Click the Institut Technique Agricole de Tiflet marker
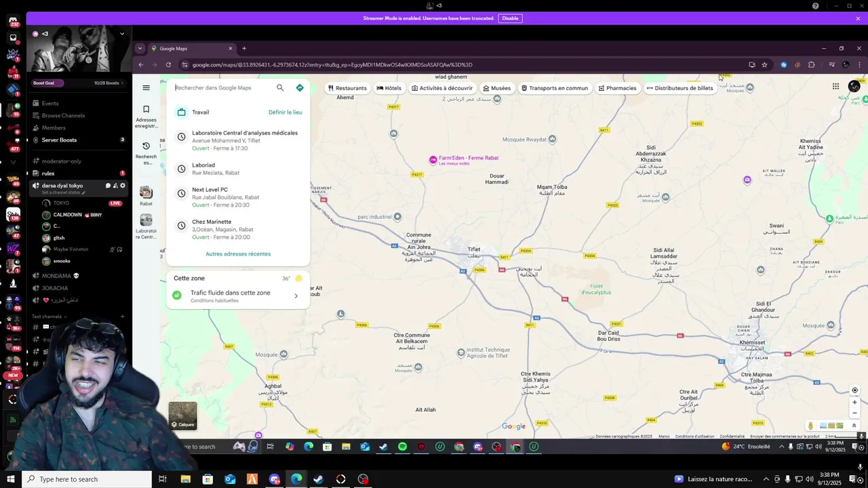The image size is (868, 488). point(461,352)
